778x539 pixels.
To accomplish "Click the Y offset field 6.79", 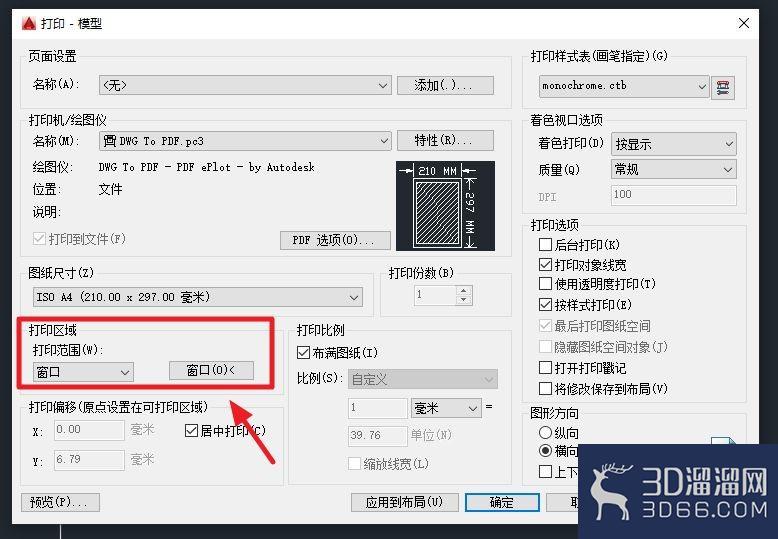I will point(89,460).
